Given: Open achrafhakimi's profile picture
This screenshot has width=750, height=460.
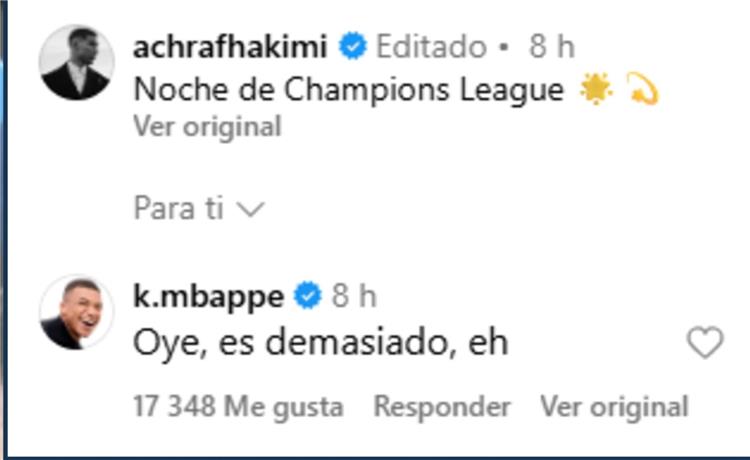Looking at the screenshot, I should coord(76,63).
